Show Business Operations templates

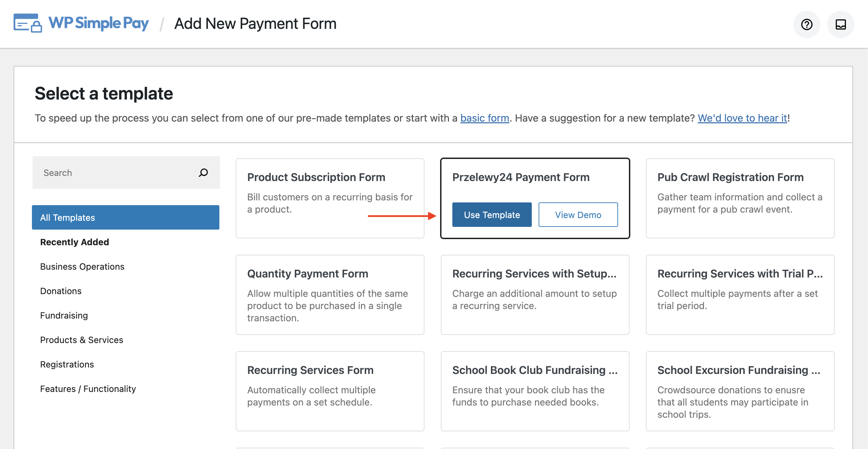(x=82, y=266)
